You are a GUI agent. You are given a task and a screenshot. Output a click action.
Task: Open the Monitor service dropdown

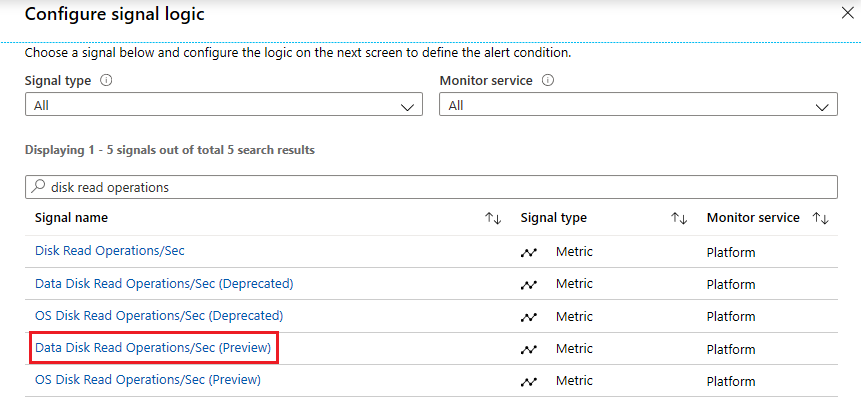[638, 105]
